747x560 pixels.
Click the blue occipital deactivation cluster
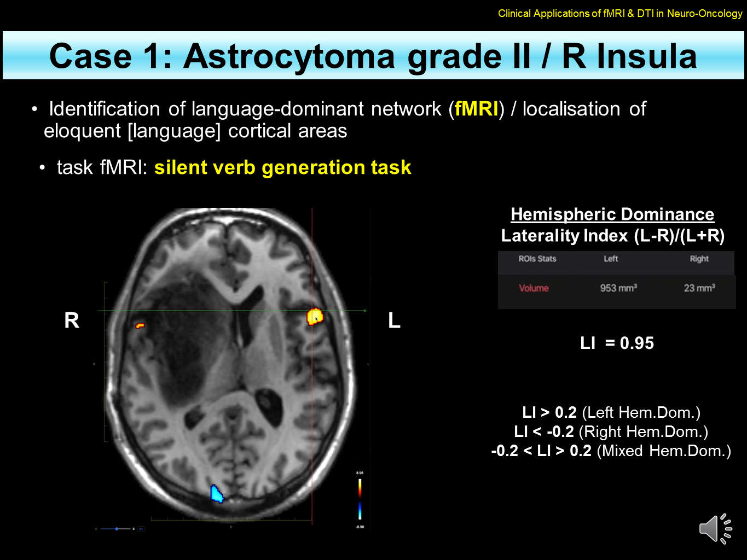(x=217, y=493)
